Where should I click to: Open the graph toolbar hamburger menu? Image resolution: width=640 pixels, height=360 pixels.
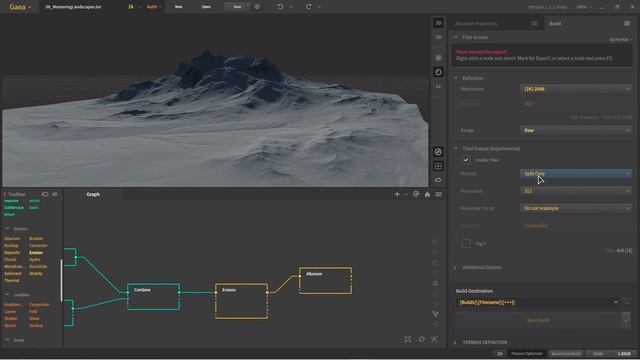tap(438, 195)
